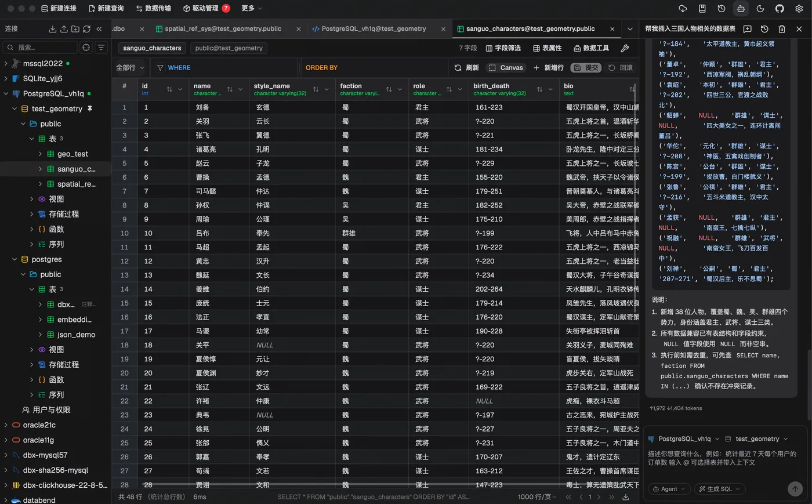This screenshot has height=504, width=812.
Task: Click the connection 搜索 search field
Action: [x=40, y=48]
